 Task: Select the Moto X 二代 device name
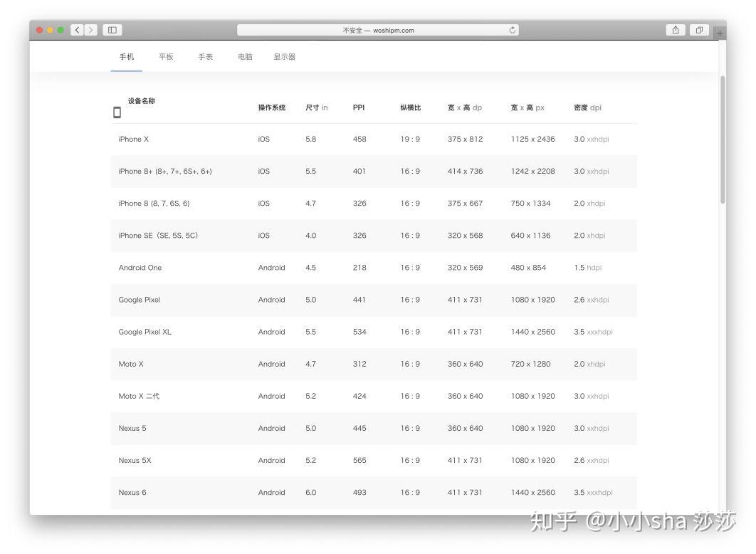point(139,396)
